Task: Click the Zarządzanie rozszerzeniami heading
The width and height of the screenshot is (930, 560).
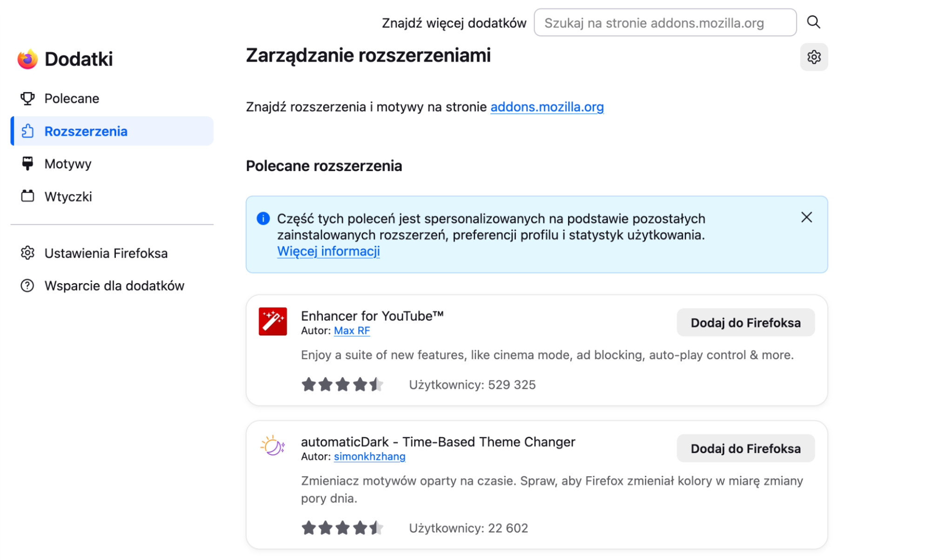Action: click(x=368, y=55)
